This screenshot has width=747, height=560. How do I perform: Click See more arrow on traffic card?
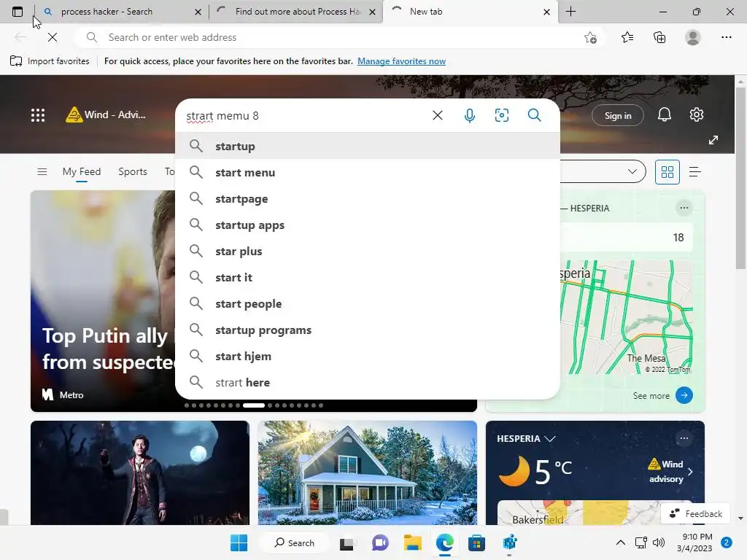pos(684,395)
